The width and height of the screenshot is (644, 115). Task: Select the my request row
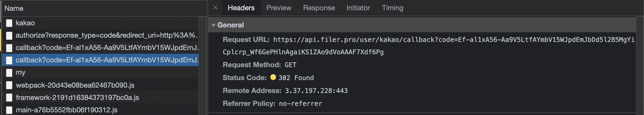[20, 72]
